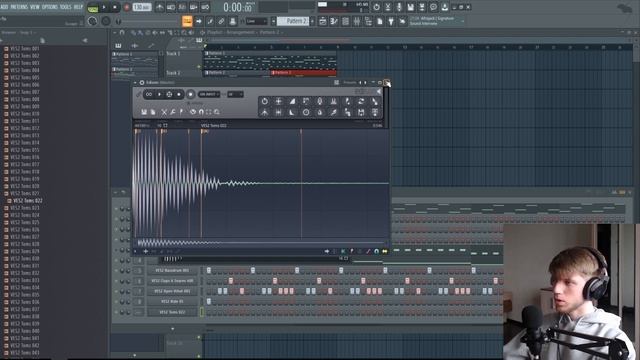Click Edison presets next arrow
The image size is (640, 360).
pyautogui.click(x=365, y=82)
